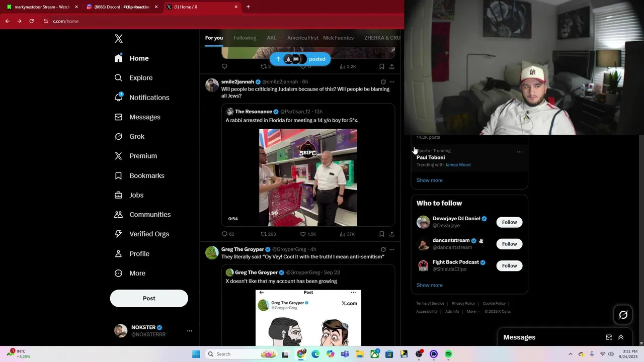This screenshot has width=644, height=362.
Task: Open America First - Nick Fuentes tab
Action: point(320,38)
